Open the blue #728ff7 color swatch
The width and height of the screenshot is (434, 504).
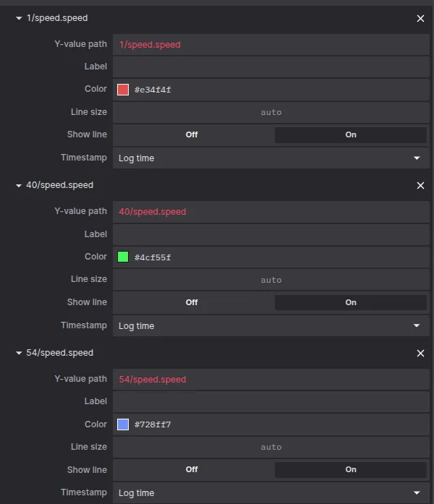[123, 424]
